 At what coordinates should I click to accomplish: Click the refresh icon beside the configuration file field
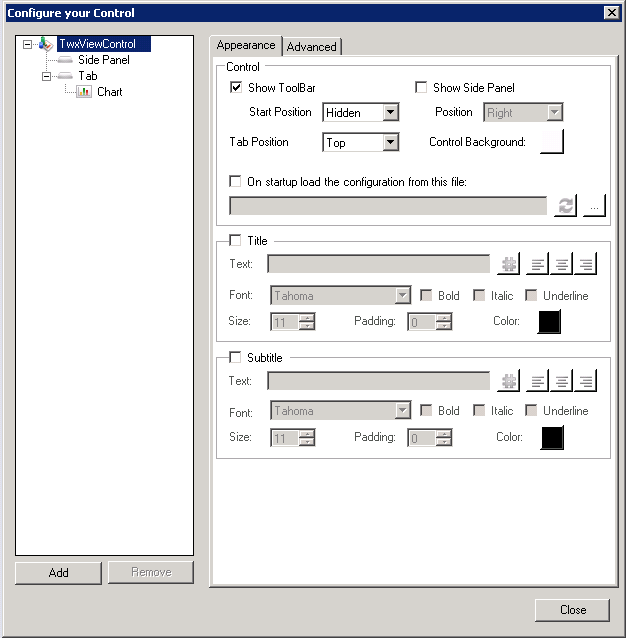pyautogui.click(x=566, y=206)
